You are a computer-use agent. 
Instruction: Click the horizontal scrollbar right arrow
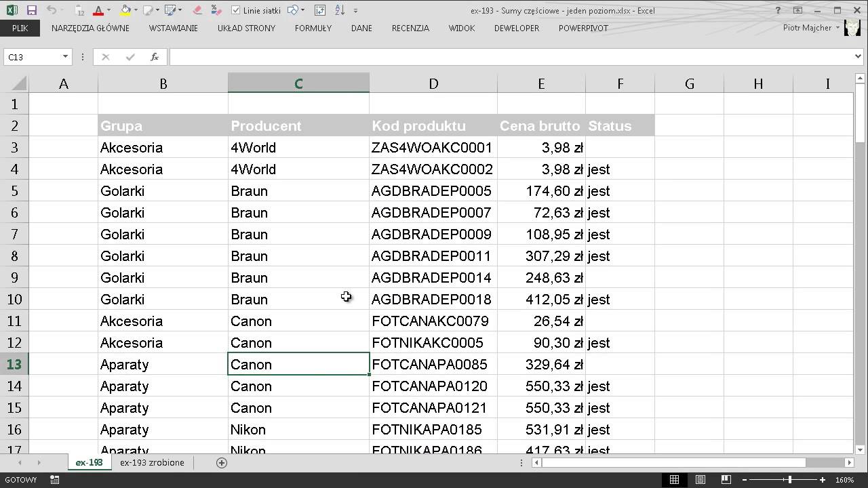pyautogui.click(x=849, y=462)
